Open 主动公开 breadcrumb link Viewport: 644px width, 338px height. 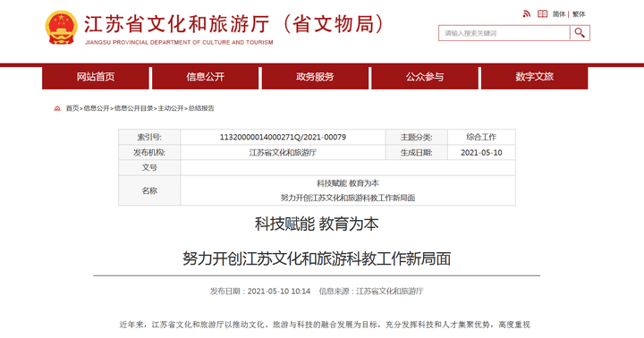click(x=171, y=108)
